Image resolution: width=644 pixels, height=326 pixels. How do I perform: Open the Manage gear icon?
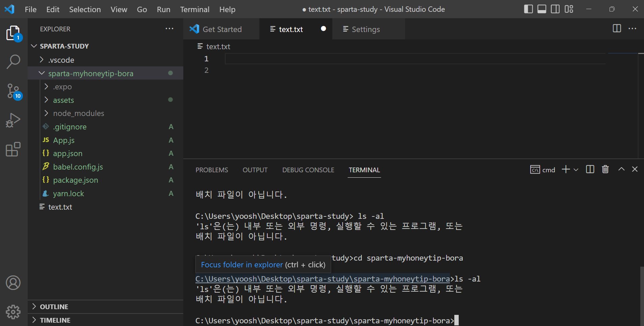(x=13, y=312)
